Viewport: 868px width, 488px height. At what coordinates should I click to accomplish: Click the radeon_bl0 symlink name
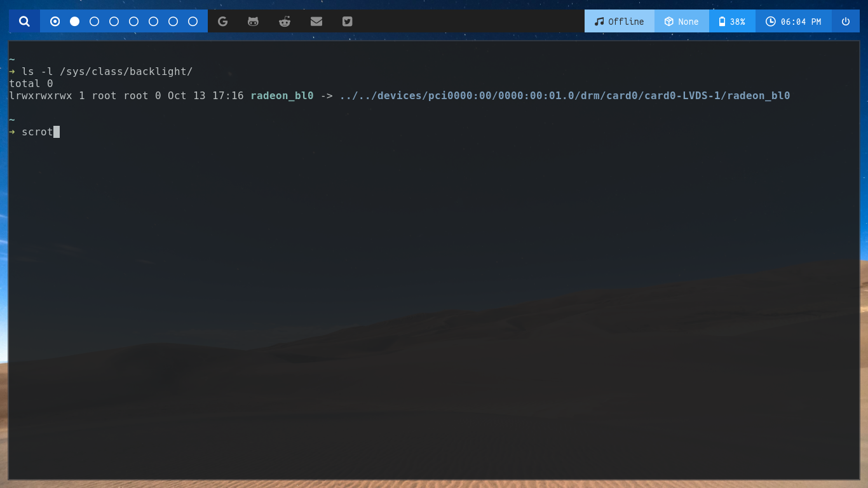281,95
